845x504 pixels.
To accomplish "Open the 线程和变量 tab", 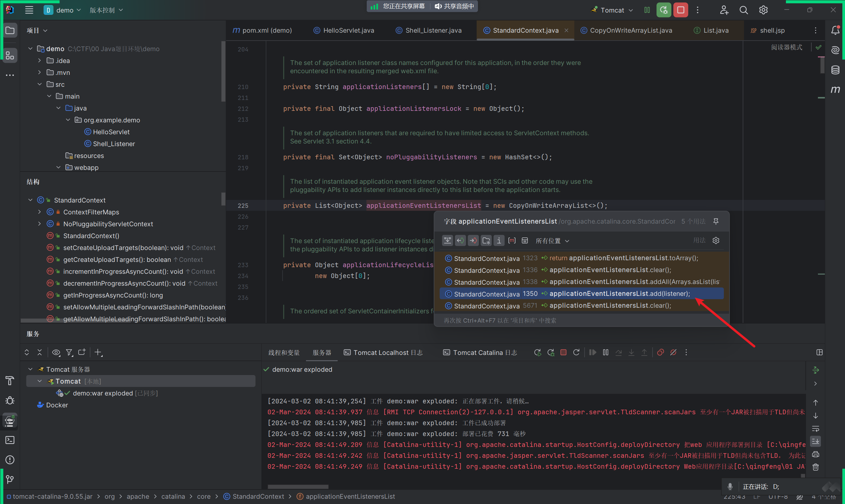I will [284, 353].
